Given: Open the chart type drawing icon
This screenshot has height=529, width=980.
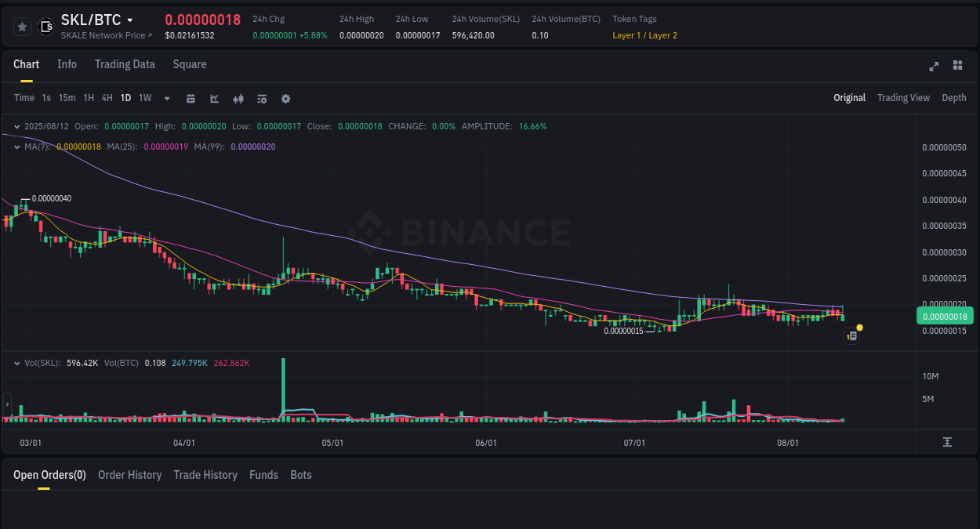Looking at the screenshot, I should 213,98.
